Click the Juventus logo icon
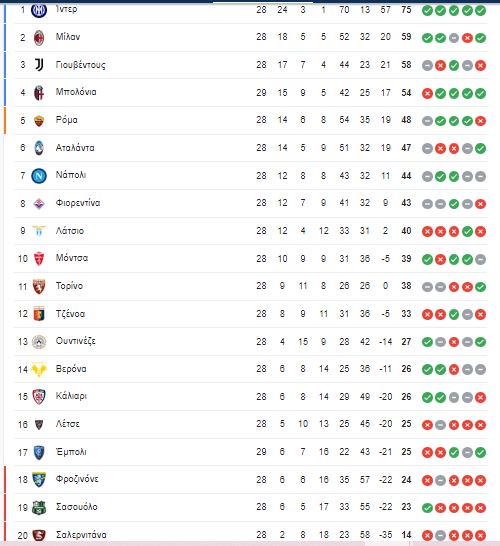This screenshot has height=546, width=500. (x=39, y=65)
